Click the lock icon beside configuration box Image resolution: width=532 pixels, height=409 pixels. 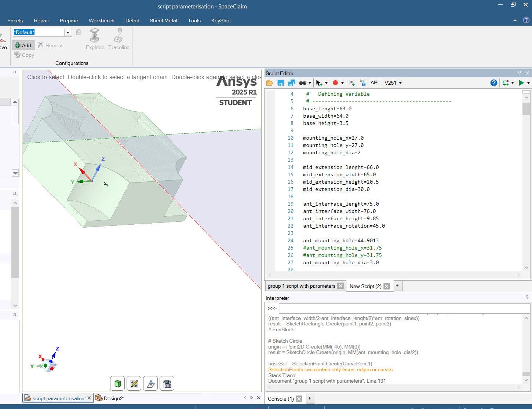(78, 32)
